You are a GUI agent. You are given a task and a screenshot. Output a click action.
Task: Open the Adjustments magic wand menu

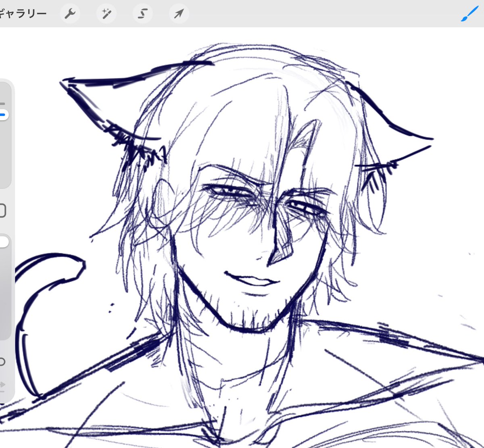106,14
